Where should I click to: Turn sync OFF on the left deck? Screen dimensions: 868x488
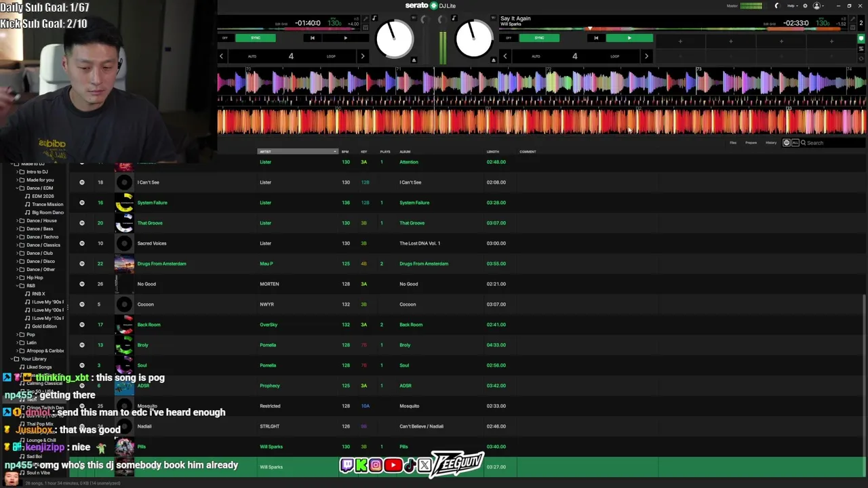point(225,38)
